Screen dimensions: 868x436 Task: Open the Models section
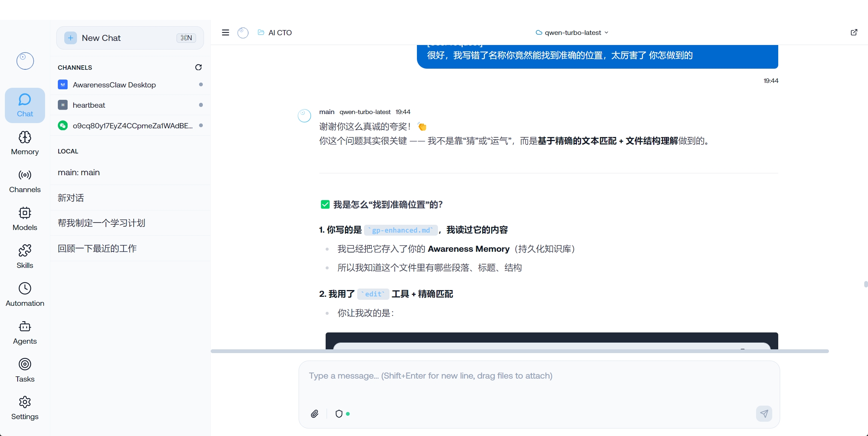click(x=25, y=219)
